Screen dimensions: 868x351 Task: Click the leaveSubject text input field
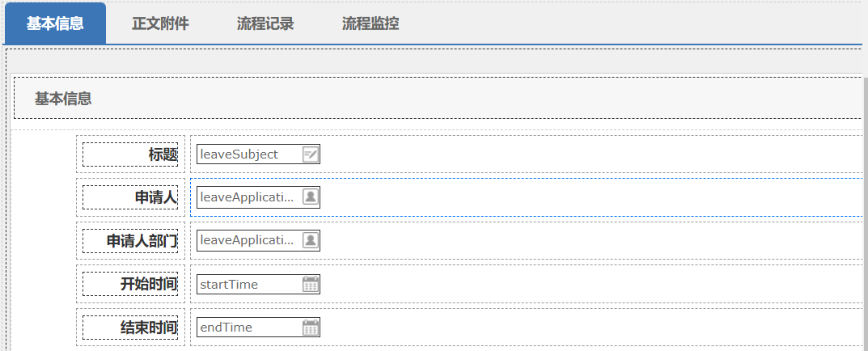click(248, 154)
